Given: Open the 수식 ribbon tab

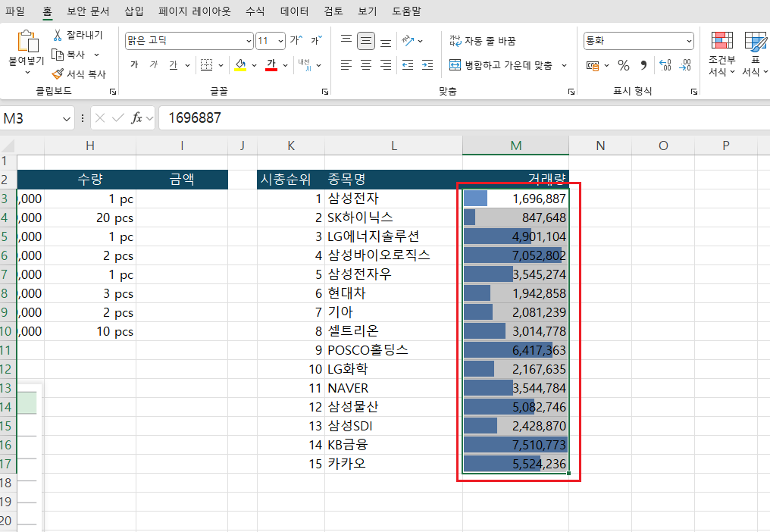Looking at the screenshot, I should click(255, 11).
